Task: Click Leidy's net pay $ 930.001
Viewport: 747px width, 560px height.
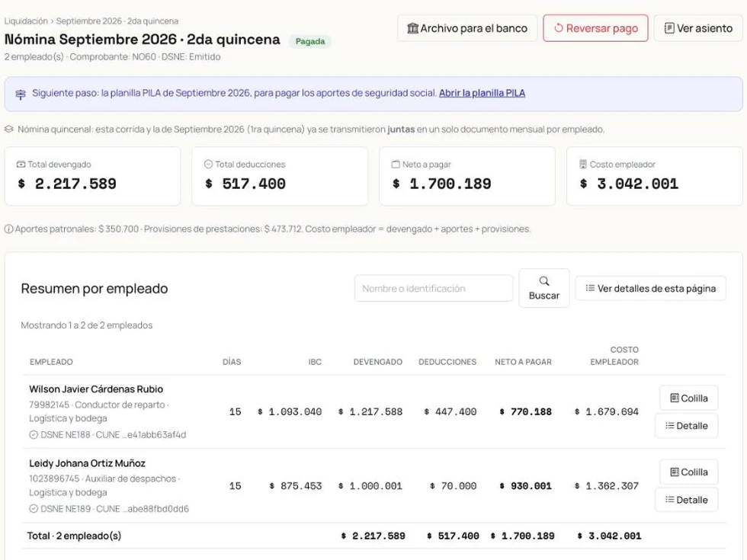Action: click(525, 486)
